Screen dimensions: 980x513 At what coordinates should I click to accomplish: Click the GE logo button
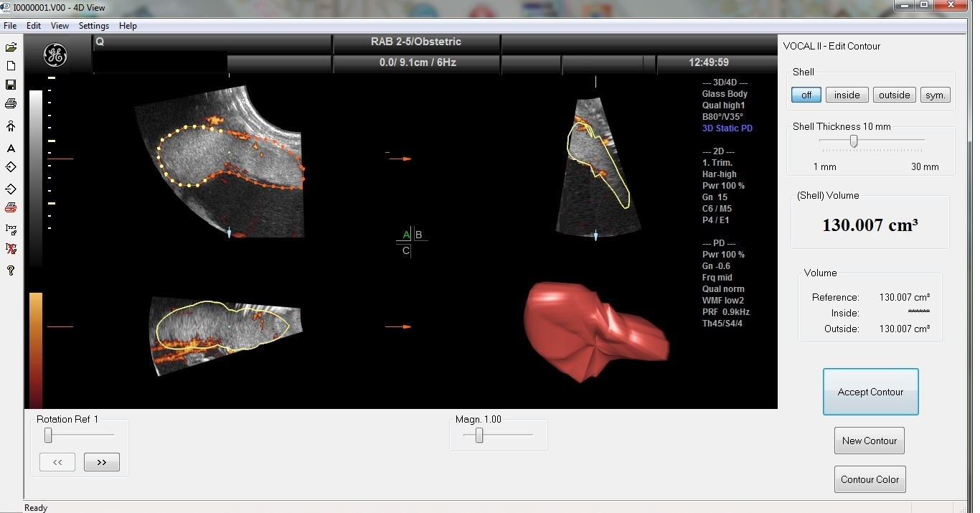[x=55, y=55]
